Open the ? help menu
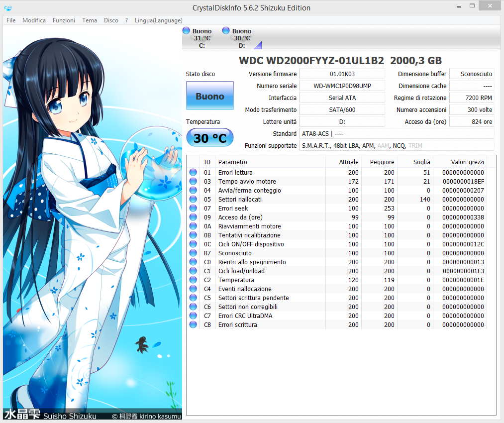The height and width of the screenshot is (423, 504). tap(127, 20)
